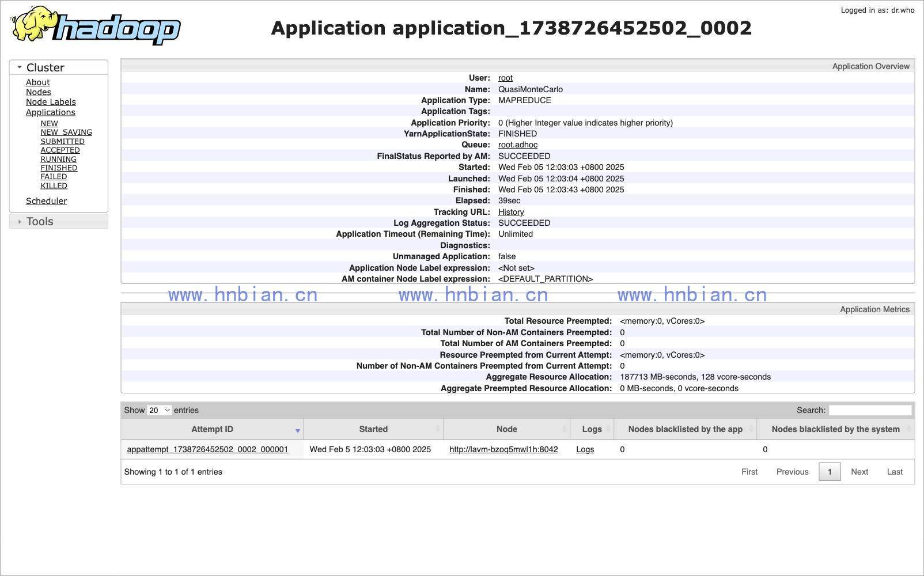This screenshot has width=924, height=576.
Task: Click Aggregate Resource Allocation 187713 MB-seconds value
Action: tap(695, 377)
